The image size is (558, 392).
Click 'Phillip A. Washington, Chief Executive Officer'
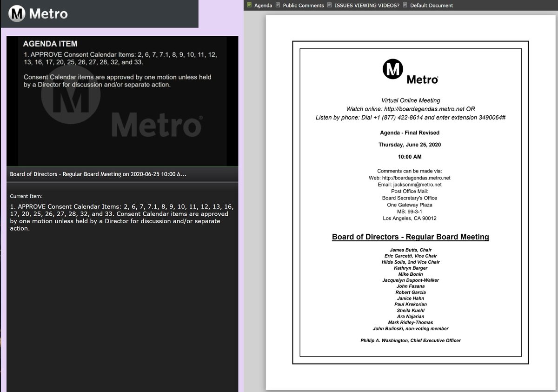[x=411, y=340]
